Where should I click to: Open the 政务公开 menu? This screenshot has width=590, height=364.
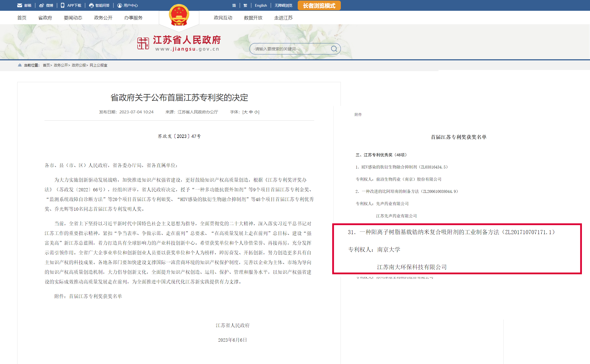pyautogui.click(x=103, y=18)
